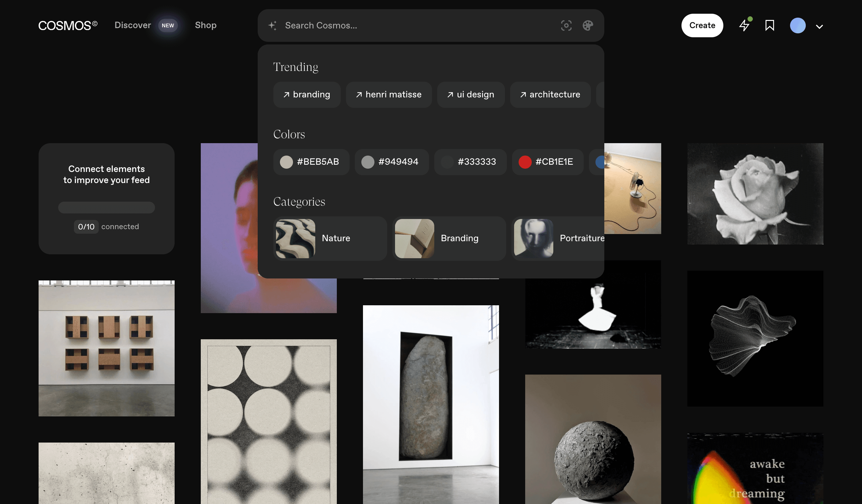Open the purple blurred portrait image
Viewport: 862px width, 504px height.
[x=229, y=228]
